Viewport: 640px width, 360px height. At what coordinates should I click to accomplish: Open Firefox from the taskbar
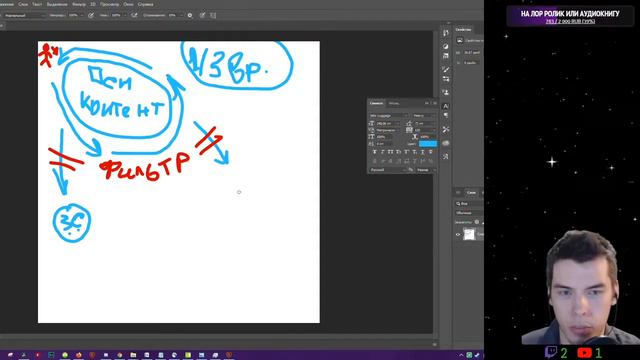(79, 355)
